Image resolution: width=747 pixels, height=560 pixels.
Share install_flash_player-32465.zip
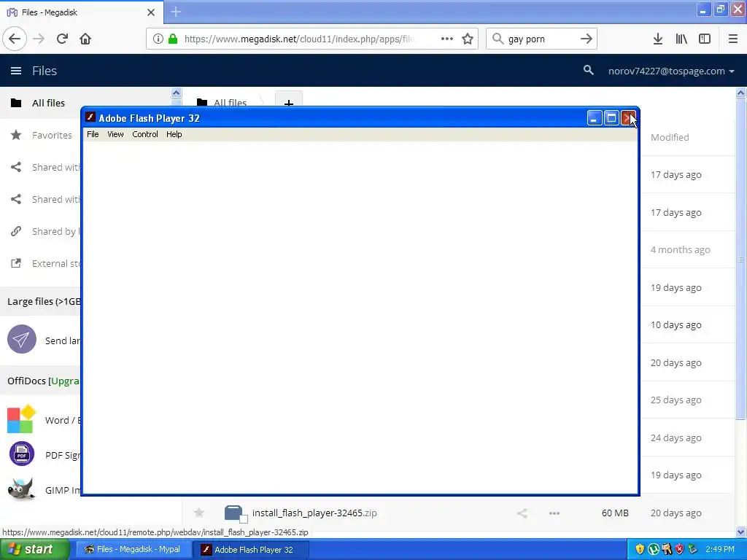tap(522, 513)
